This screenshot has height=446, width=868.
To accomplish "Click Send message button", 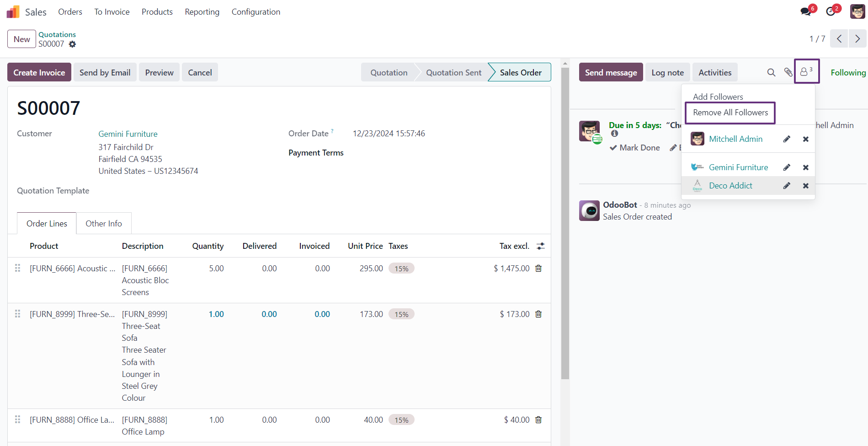I will pyautogui.click(x=611, y=72).
